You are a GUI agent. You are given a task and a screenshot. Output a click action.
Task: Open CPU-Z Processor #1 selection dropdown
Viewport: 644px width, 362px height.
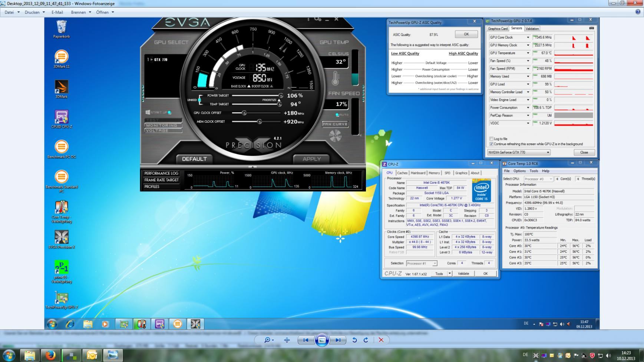click(422, 263)
